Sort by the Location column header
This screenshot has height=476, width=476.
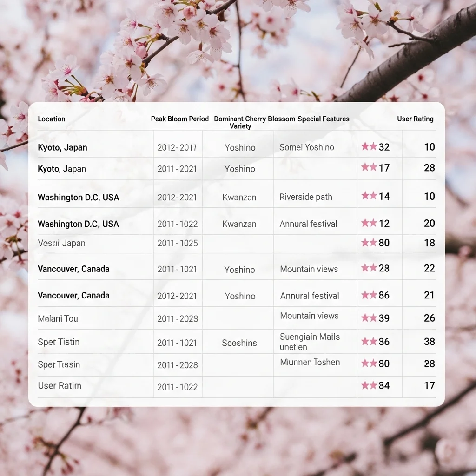pos(52,119)
